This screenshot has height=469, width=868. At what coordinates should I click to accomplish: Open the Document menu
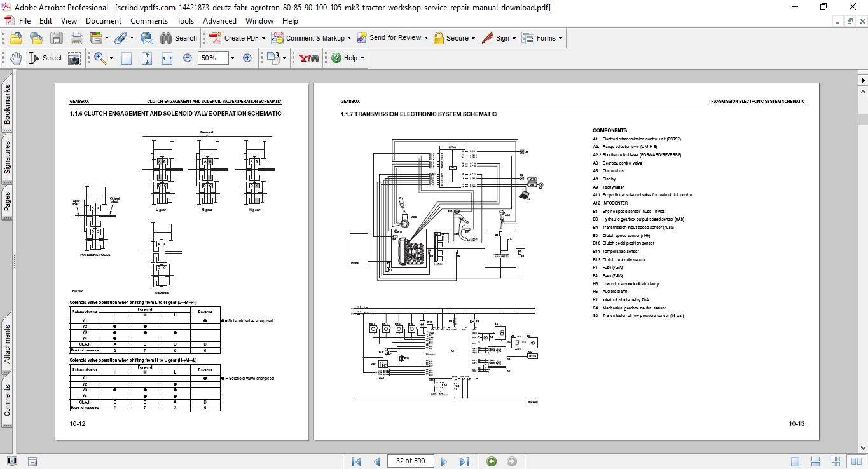coord(103,21)
